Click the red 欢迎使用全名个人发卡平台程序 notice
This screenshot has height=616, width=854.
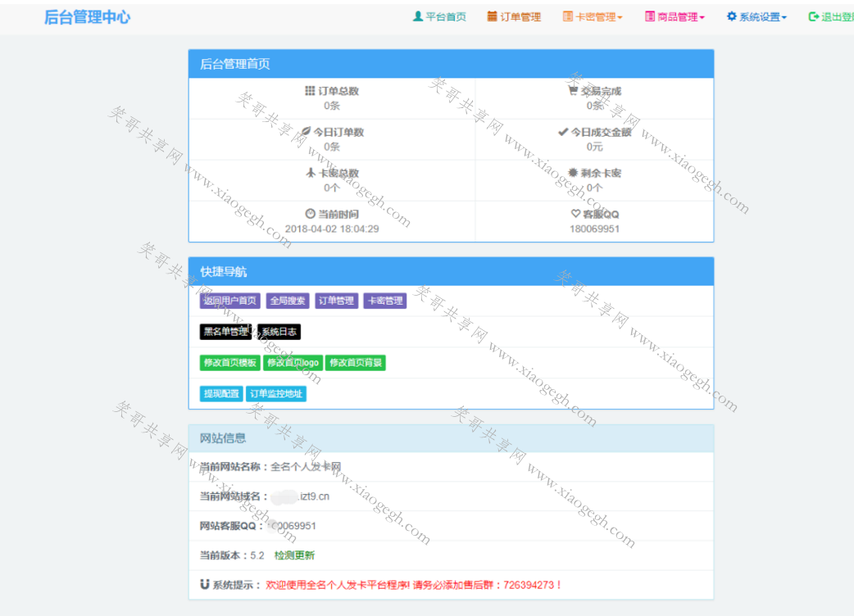pos(413,584)
